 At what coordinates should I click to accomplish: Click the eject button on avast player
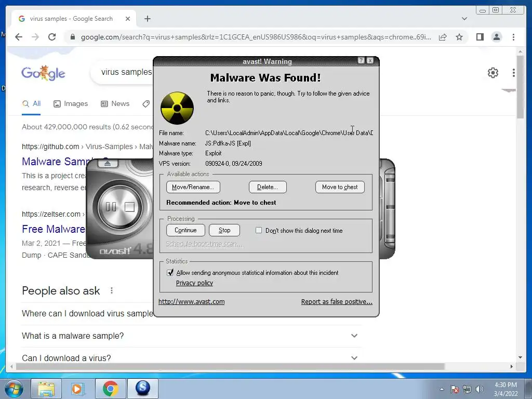tap(108, 164)
